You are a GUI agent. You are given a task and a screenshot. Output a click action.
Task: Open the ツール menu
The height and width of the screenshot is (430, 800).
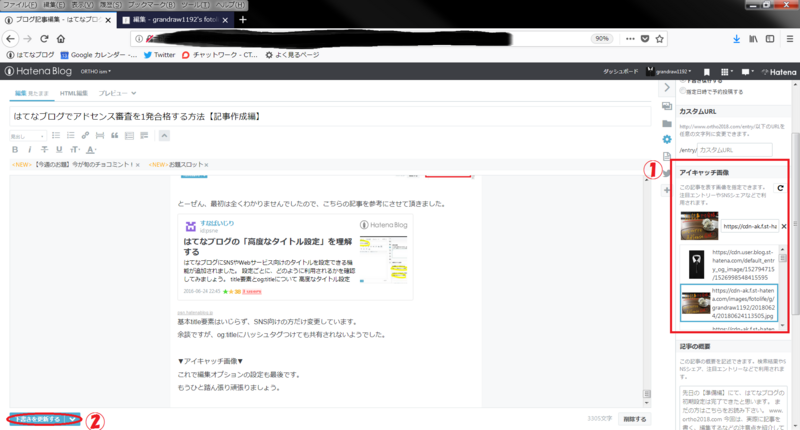tap(195, 5)
